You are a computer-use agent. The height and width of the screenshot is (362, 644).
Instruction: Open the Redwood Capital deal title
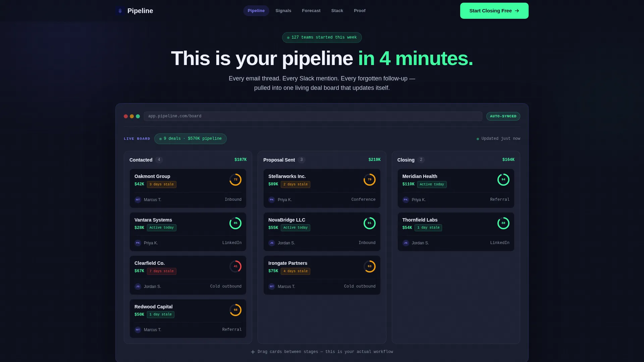tap(154, 307)
